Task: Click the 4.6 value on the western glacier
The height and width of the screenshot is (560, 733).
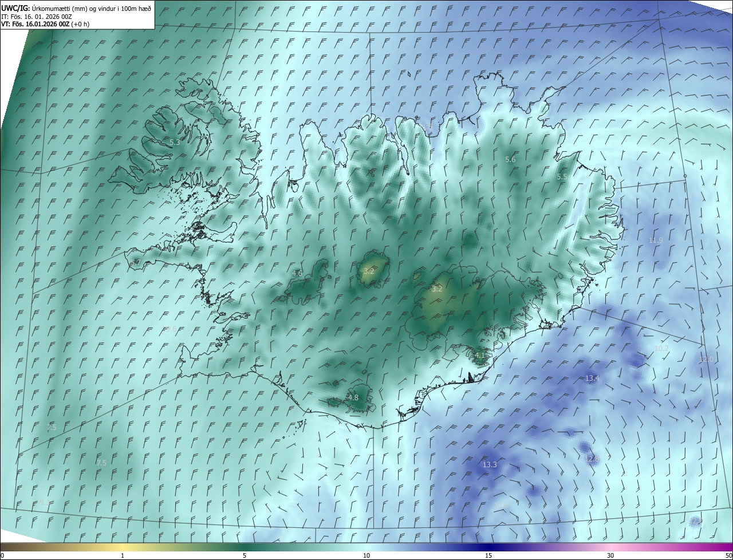Action: (297, 274)
